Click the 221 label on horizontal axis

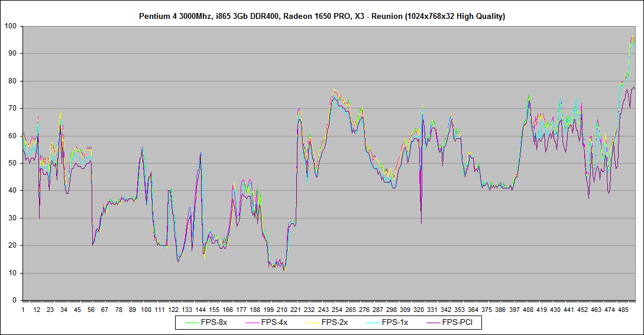click(296, 310)
